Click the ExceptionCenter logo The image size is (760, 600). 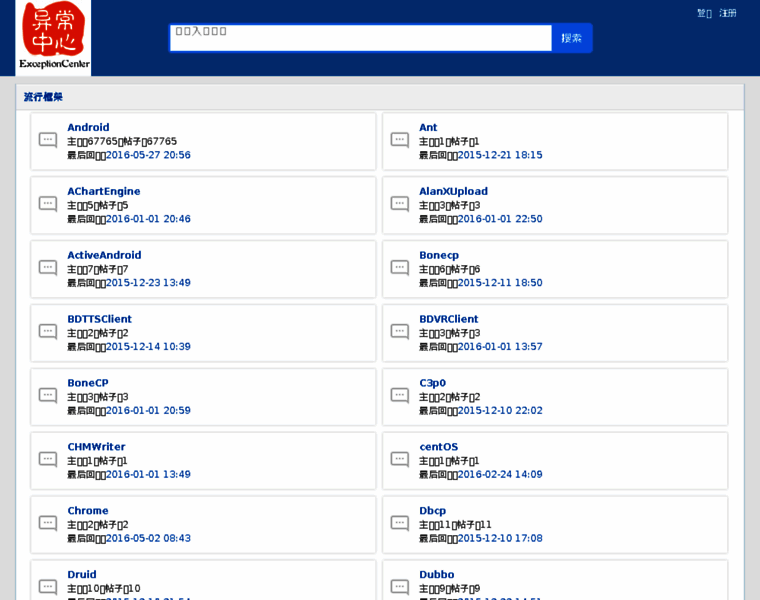click(x=53, y=37)
